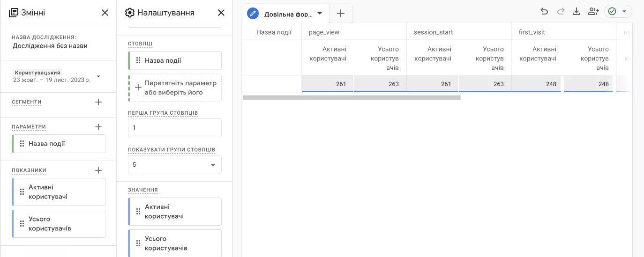The image size is (644, 257).
Task: Click Усього користувачів subheader under first_visit
Action: point(594,59)
